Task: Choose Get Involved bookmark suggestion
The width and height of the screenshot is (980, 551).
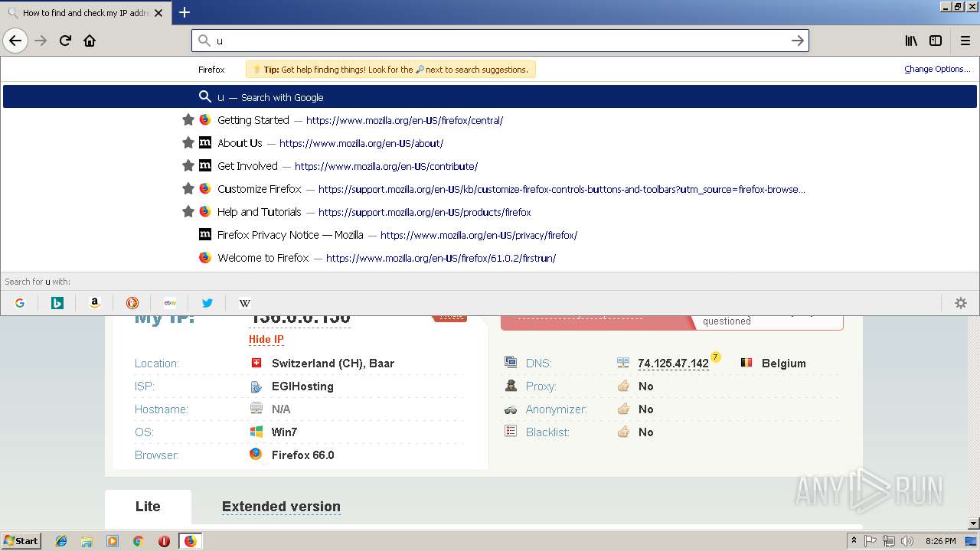Action: (490, 166)
